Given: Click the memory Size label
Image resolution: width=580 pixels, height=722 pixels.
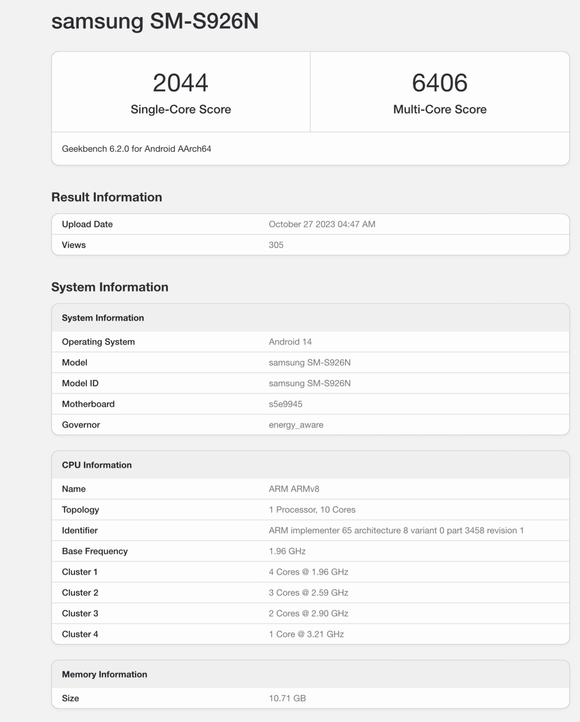Looking at the screenshot, I should pyautogui.click(x=70, y=699).
